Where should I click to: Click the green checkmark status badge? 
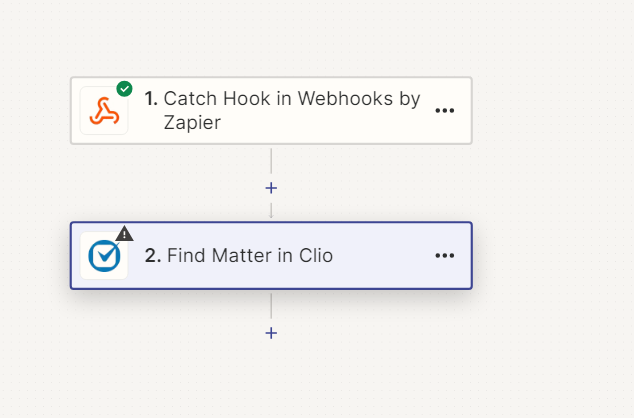coord(125,89)
